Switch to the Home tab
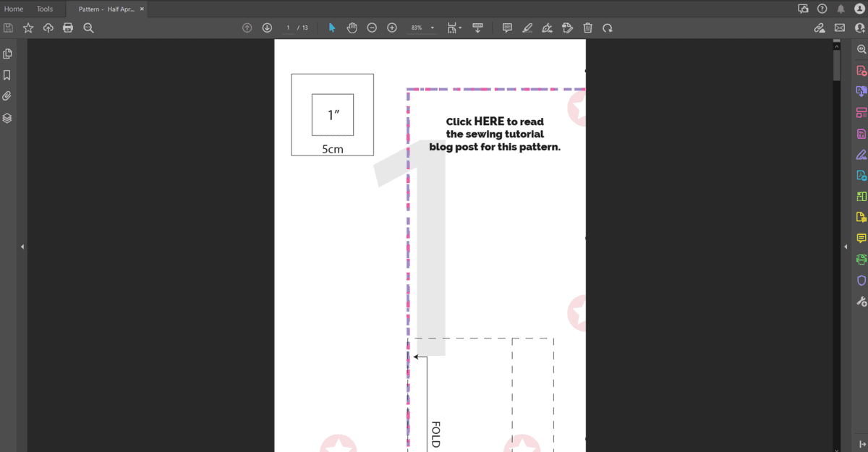The height and width of the screenshot is (452, 868). (x=13, y=9)
